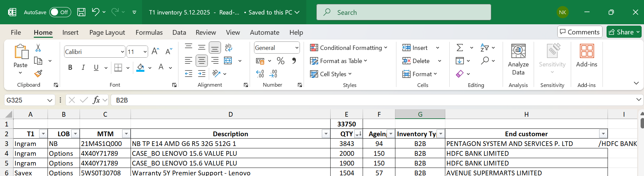This screenshot has height=176, width=644.
Task: Toggle underline formatting
Action: tap(96, 67)
